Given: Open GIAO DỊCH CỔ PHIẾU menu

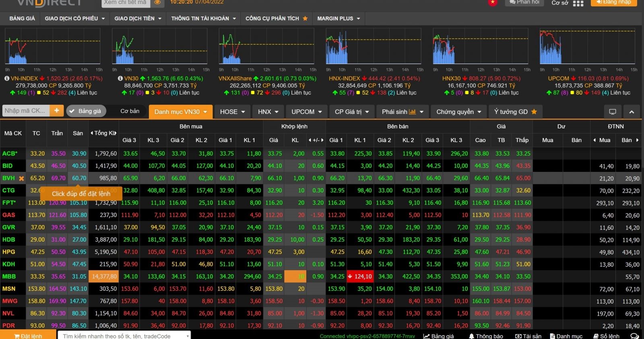Looking at the screenshot, I should [74, 19].
